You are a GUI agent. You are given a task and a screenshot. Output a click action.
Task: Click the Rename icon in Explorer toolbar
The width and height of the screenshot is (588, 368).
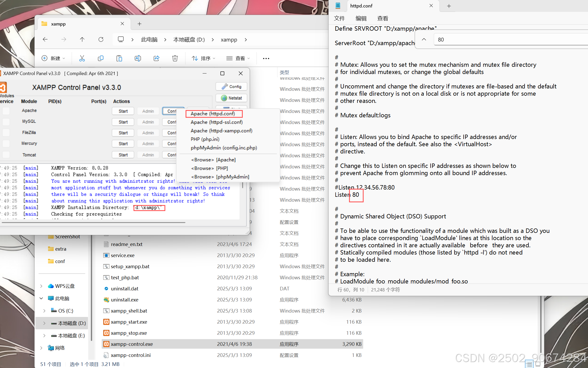coord(138,59)
